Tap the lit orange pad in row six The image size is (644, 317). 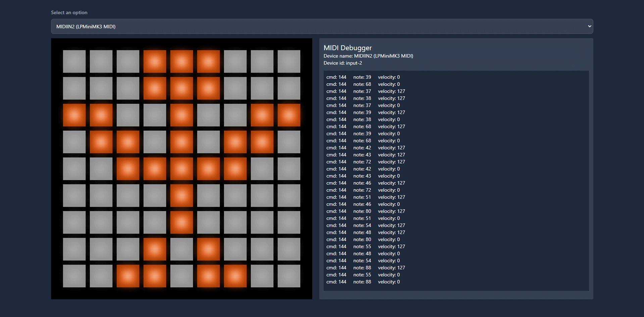[182, 196]
